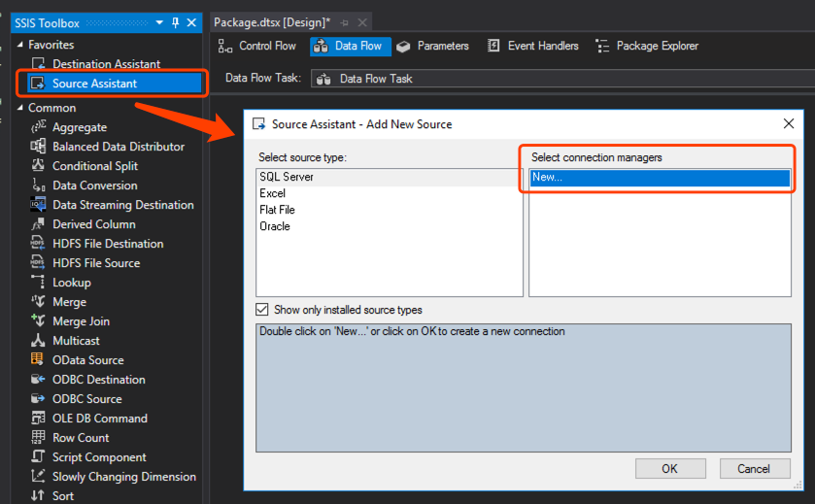Select the Aggregate transformation icon
This screenshot has height=504, width=815.
tap(38, 127)
